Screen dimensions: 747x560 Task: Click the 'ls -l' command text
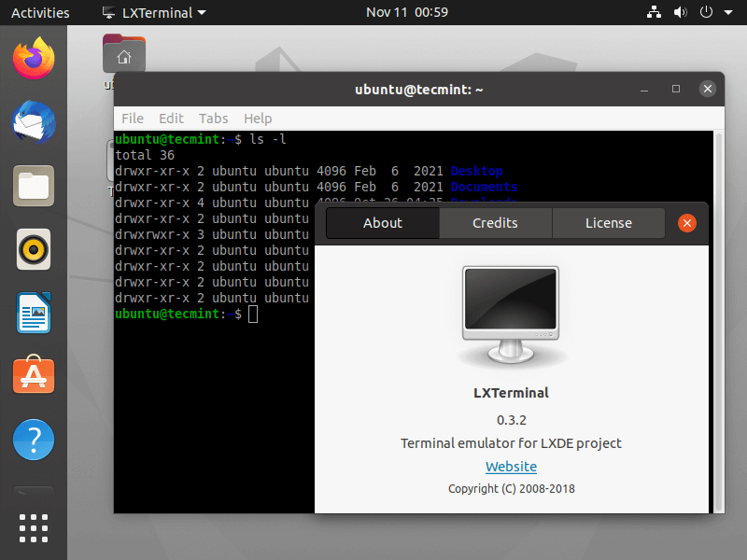268,139
